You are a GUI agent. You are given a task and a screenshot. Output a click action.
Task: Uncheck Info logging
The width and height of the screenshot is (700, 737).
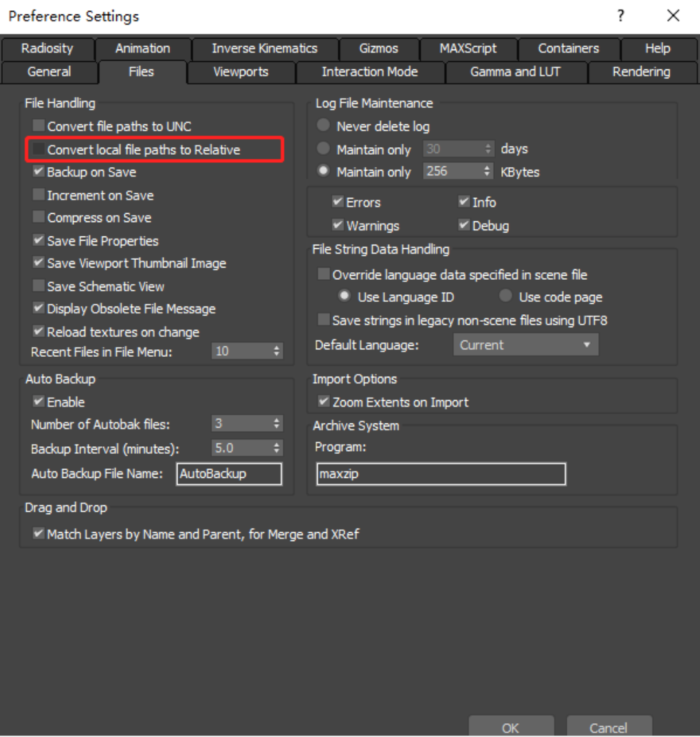tap(463, 201)
